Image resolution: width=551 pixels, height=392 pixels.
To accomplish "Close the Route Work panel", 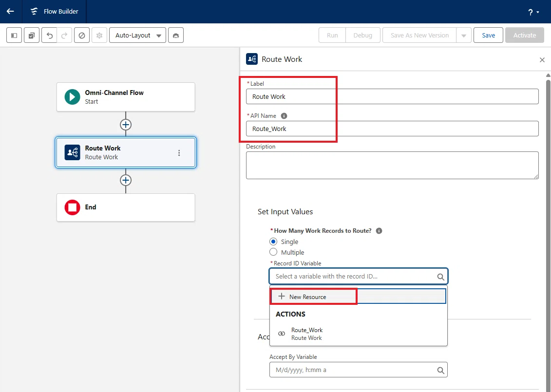I will point(542,60).
